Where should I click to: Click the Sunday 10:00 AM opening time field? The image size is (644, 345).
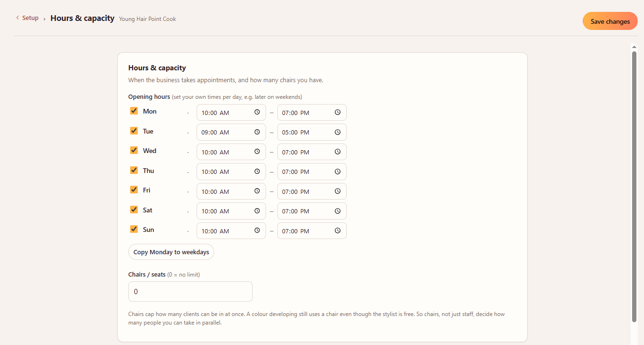tap(231, 231)
